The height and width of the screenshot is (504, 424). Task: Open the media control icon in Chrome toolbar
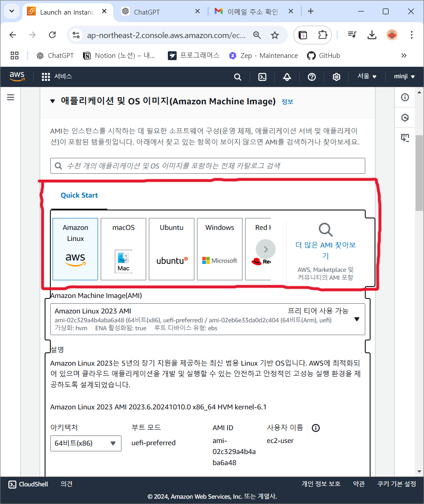pyautogui.click(x=352, y=35)
